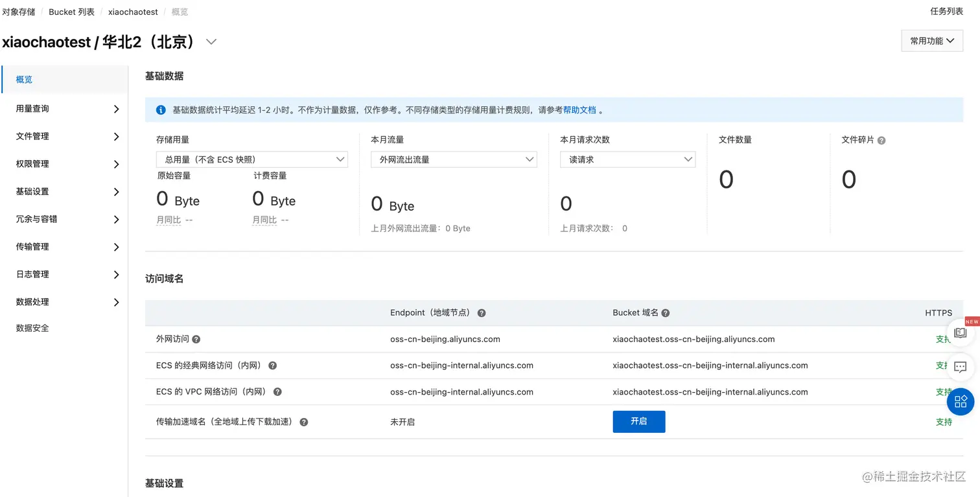This screenshot has width=980, height=497.
Task: Open the 常用功能 dropdown
Action: click(932, 41)
